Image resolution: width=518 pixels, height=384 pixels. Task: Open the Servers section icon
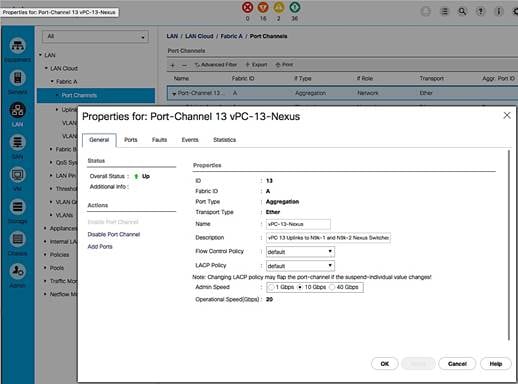click(18, 78)
